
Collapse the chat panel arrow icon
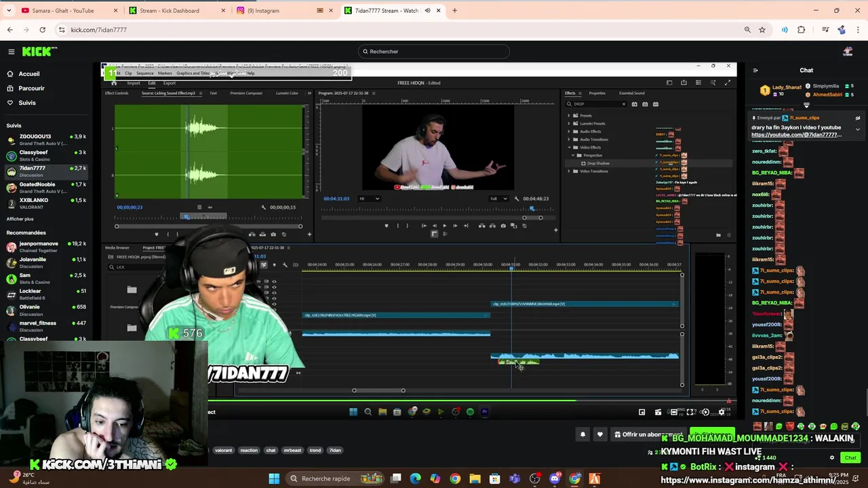click(x=755, y=70)
